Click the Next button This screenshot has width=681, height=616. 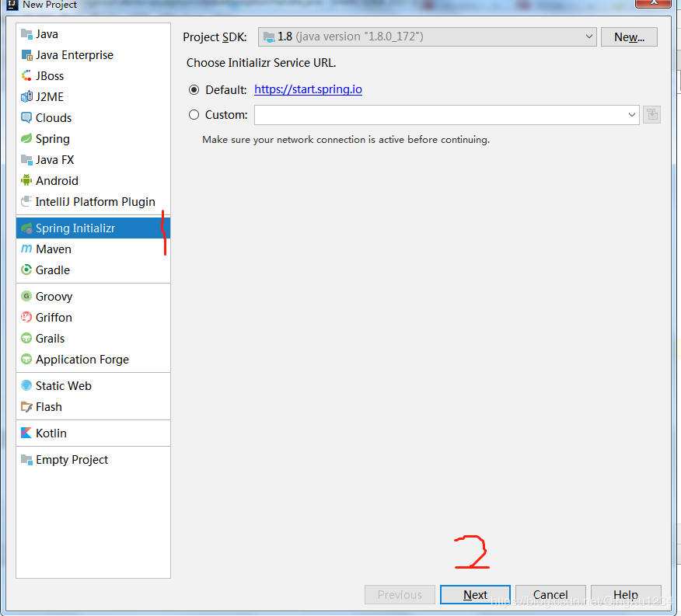click(x=475, y=595)
